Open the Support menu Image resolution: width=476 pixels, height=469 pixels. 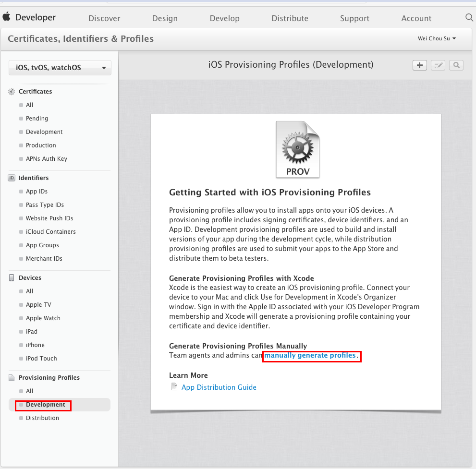[x=354, y=19]
